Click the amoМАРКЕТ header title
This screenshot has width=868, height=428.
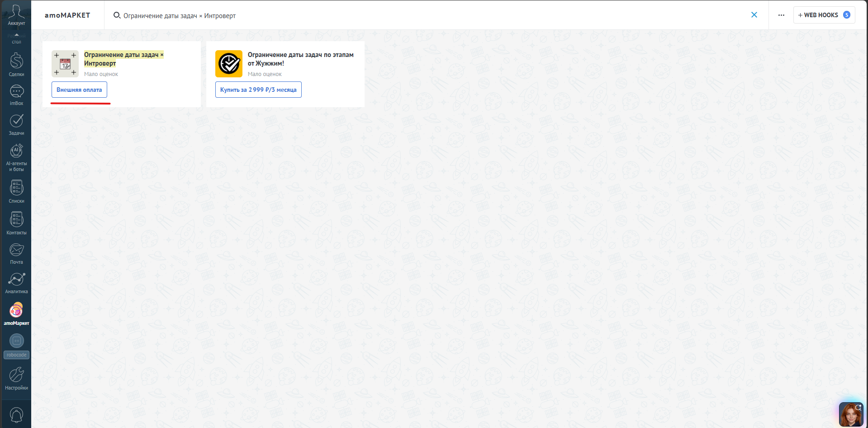[67, 15]
